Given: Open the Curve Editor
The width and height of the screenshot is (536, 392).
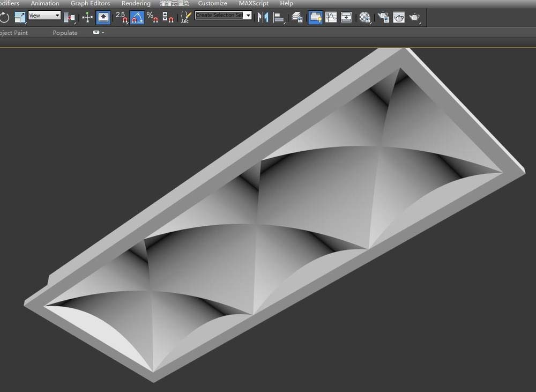Looking at the screenshot, I should point(331,17).
